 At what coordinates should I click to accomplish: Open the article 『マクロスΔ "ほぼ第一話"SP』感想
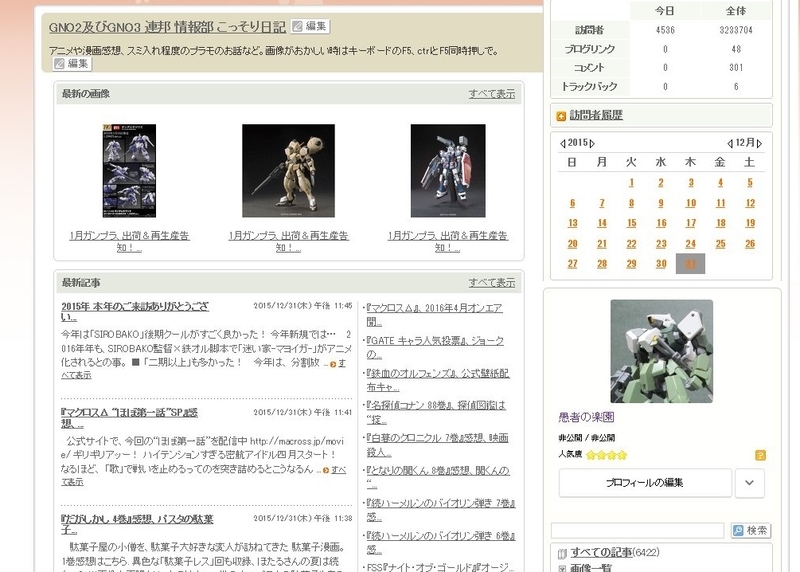click(129, 418)
